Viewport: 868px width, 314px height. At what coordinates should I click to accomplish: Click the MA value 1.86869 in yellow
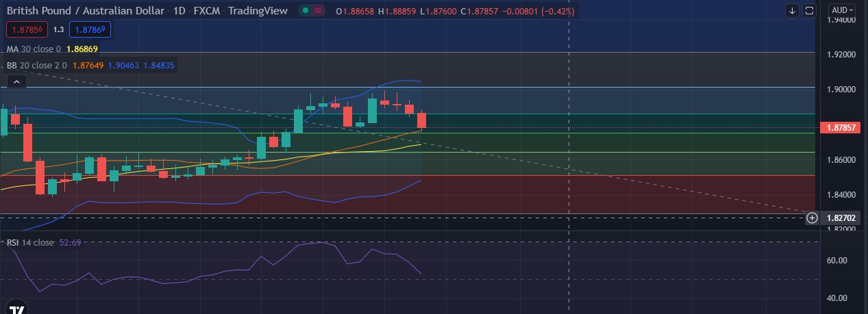(81, 49)
